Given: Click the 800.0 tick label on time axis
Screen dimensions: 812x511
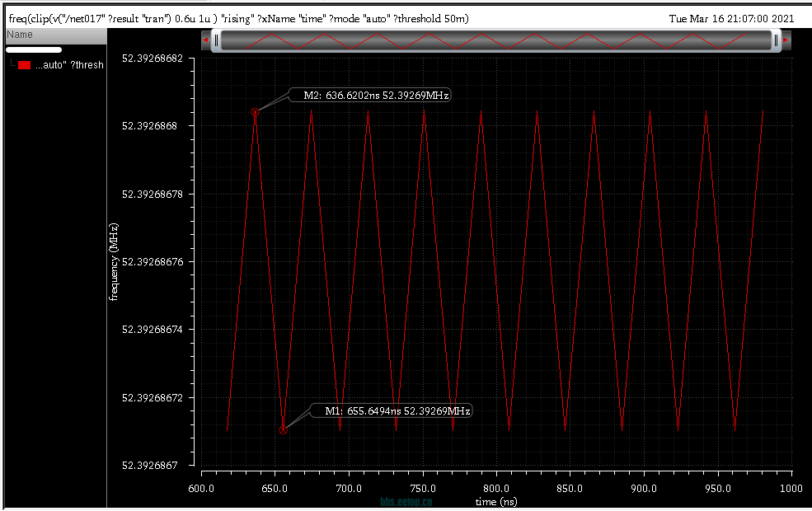Looking at the screenshot, I should tap(496, 488).
